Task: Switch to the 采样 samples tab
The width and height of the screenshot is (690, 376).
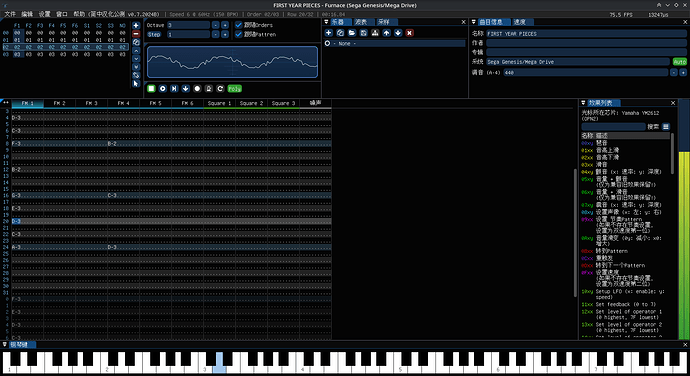Action: (383, 22)
